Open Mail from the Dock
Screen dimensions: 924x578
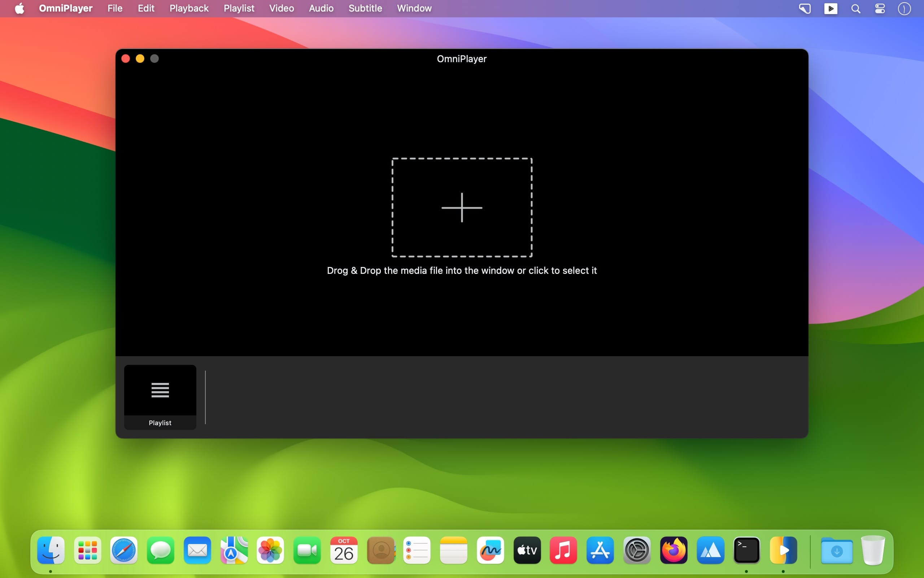coord(197,551)
